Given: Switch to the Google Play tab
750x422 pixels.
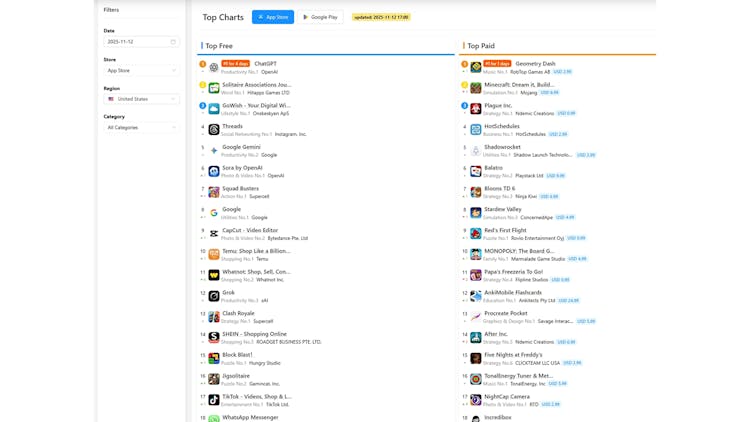Looking at the screenshot, I should (320, 17).
